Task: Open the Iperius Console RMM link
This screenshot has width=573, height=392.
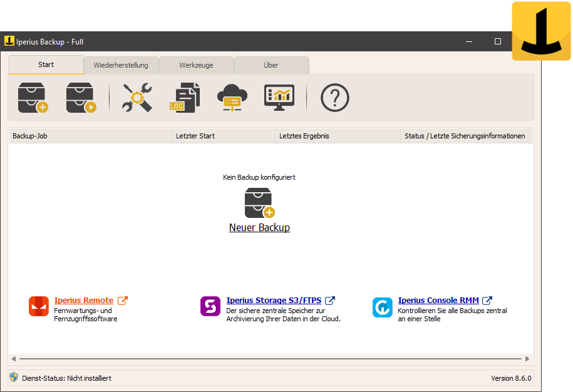Action: pos(438,301)
